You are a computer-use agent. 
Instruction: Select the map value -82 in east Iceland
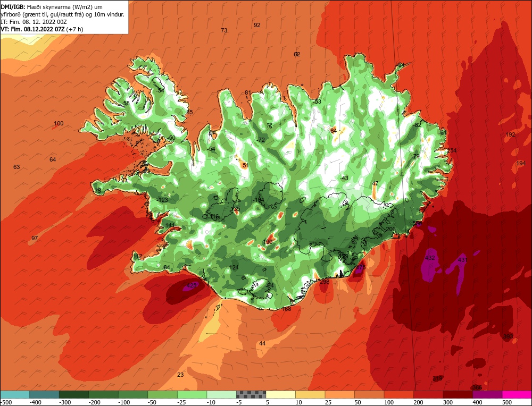[x=417, y=125]
